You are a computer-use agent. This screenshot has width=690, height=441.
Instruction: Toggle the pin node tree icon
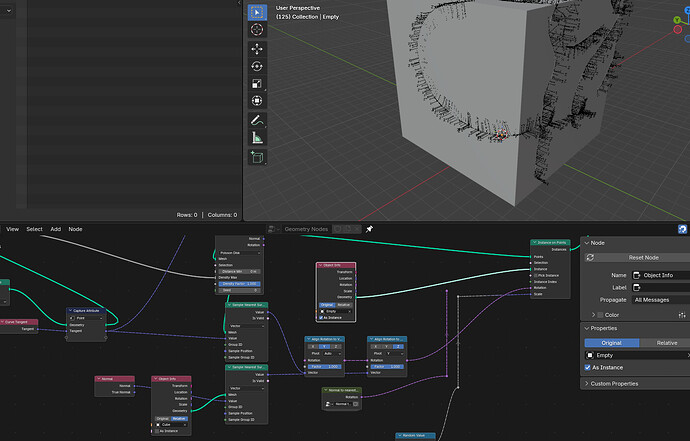point(369,229)
